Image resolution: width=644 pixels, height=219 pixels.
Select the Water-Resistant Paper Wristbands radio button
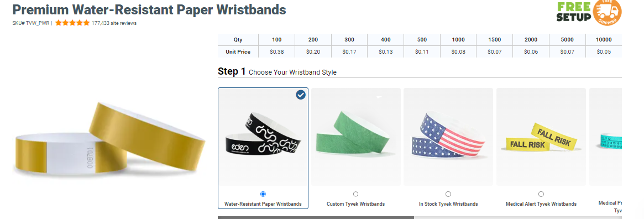[x=263, y=194]
